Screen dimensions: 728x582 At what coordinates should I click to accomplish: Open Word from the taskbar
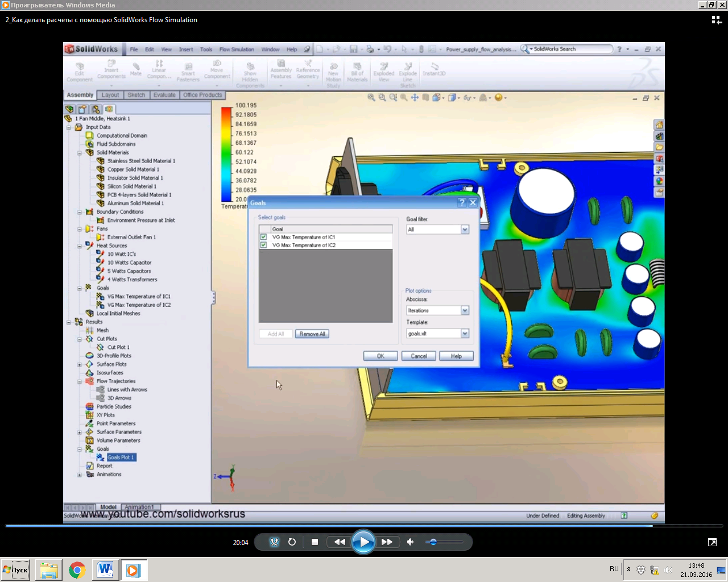pos(105,570)
